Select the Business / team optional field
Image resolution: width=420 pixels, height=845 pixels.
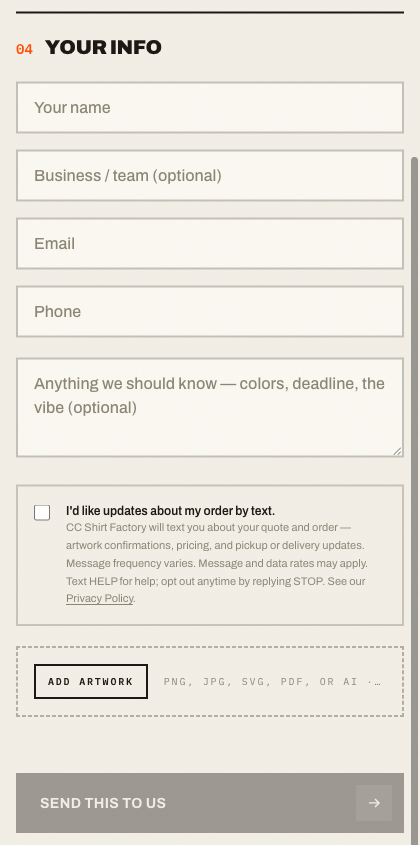210,176
